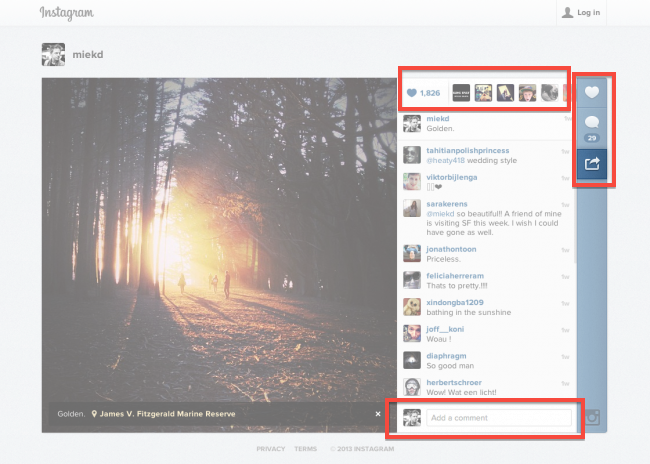Click the @heaty418 mention

tap(445, 160)
